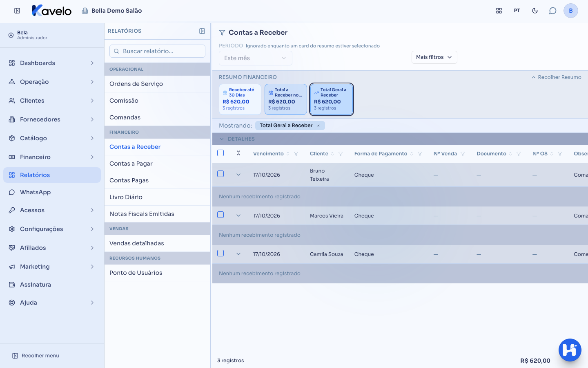Collapse the Relatórios panel icon
This screenshot has height=368, width=588.
click(202, 31)
